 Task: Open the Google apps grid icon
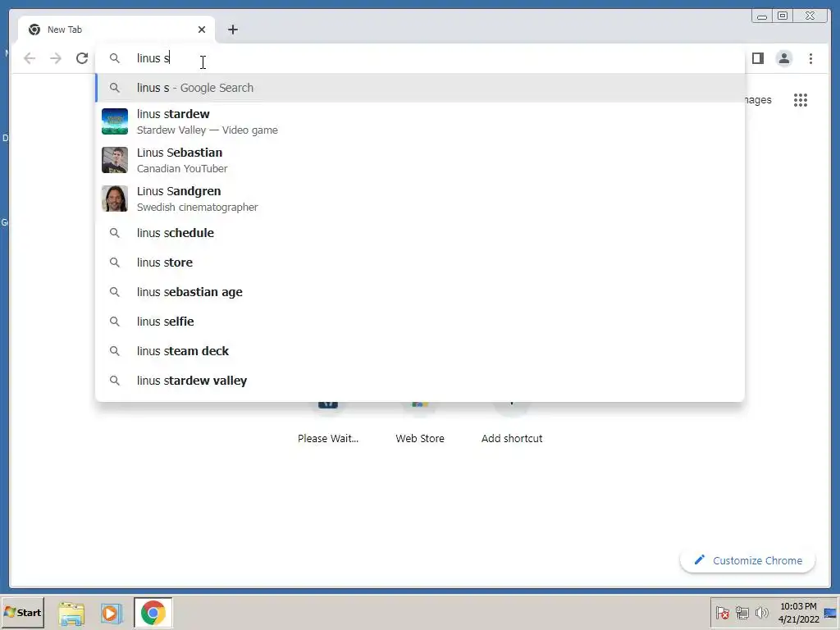(801, 99)
